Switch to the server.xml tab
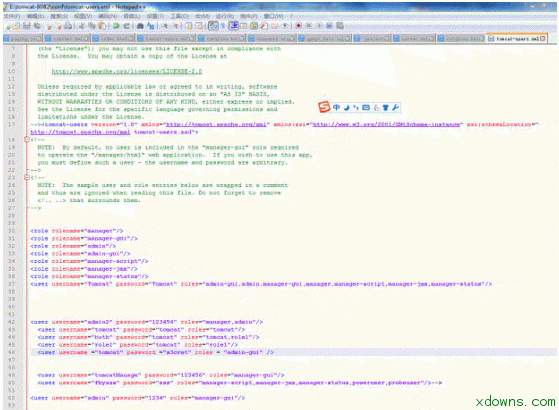Image resolution: width=559 pixels, height=410 pixels. [x=414, y=39]
